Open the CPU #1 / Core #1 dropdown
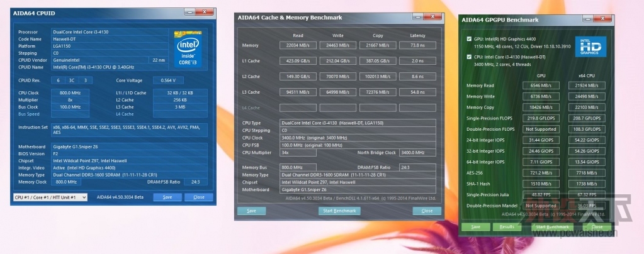The width and height of the screenshot is (644, 254). [x=50, y=197]
